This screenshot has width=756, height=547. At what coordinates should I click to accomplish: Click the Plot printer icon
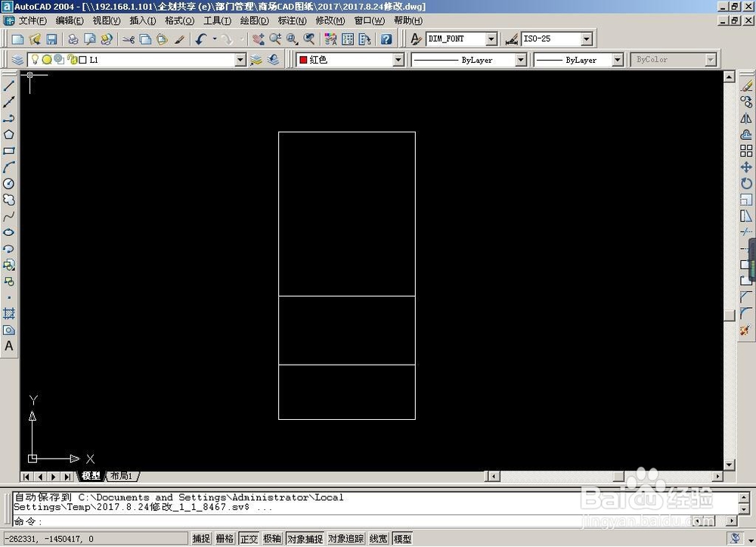point(73,39)
